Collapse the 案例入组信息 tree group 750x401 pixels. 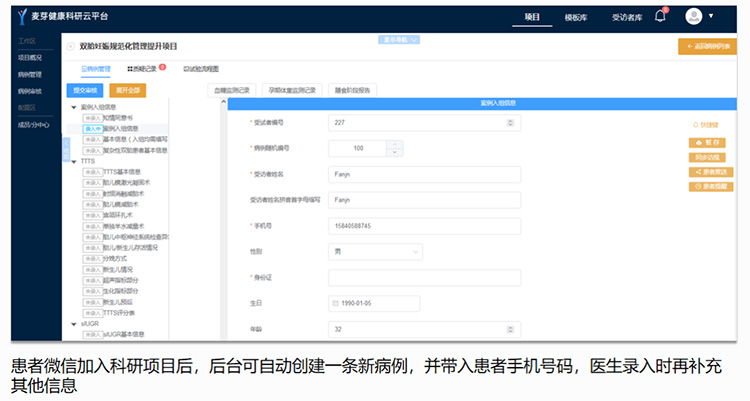coord(74,107)
